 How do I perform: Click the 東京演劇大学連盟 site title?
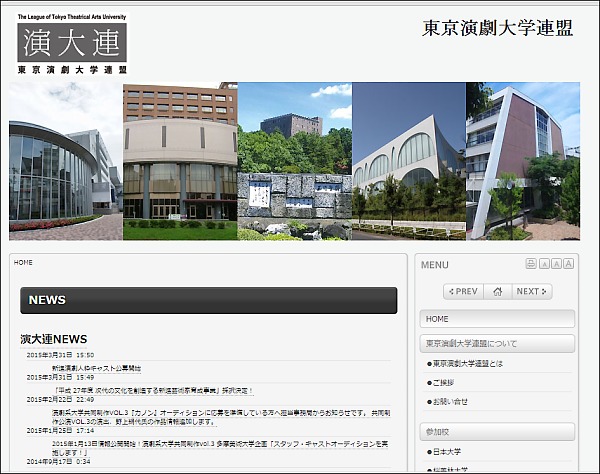(x=497, y=28)
